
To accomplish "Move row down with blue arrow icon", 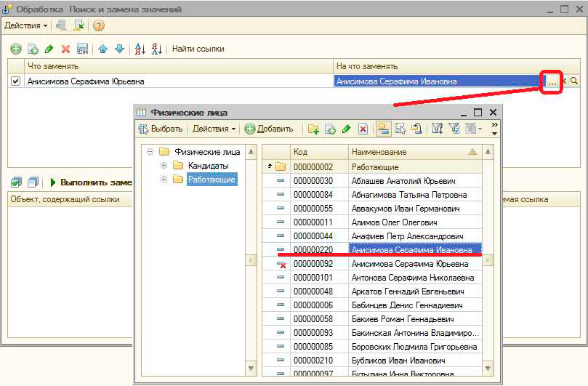I will pos(119,49).
